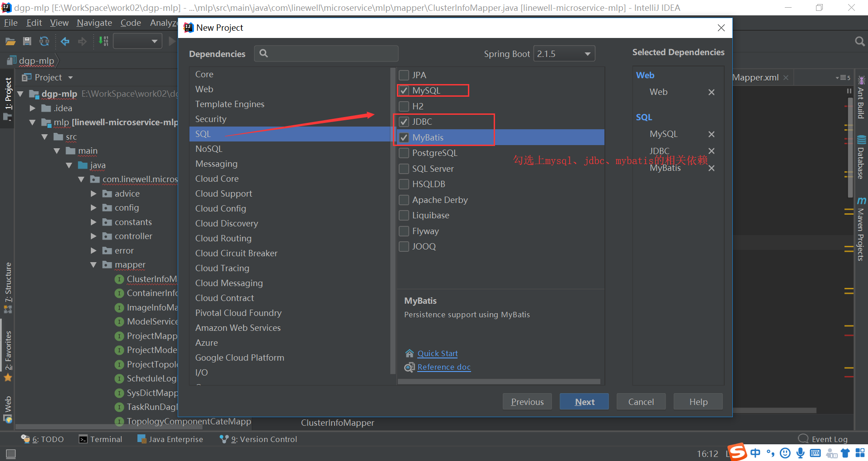The height and width of the screenshot is (461, 868).
Task: Expand the advice package
Action: pyautogui.click(x=94, y=194)
